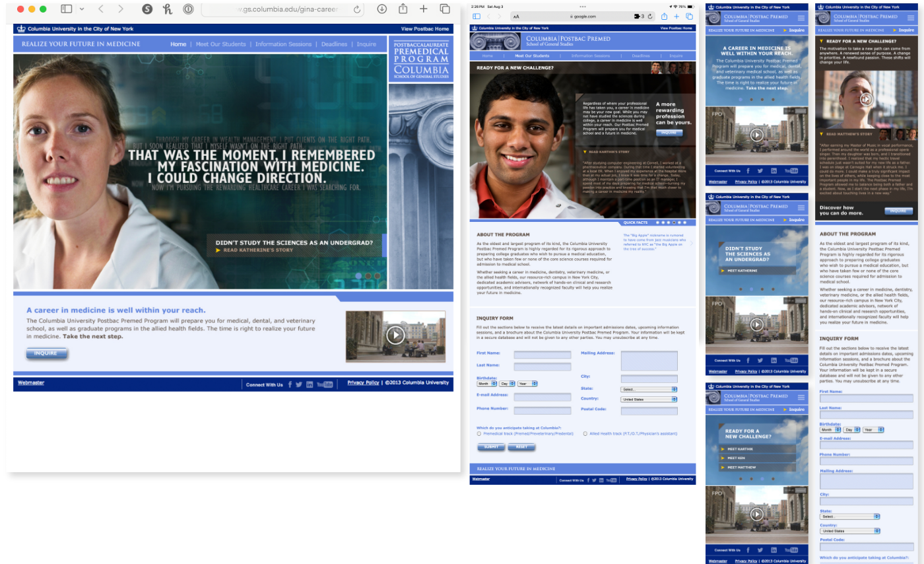Reset the iPad inquiry form
This screenshot has height=564, width=924.
tap(521, 447)
